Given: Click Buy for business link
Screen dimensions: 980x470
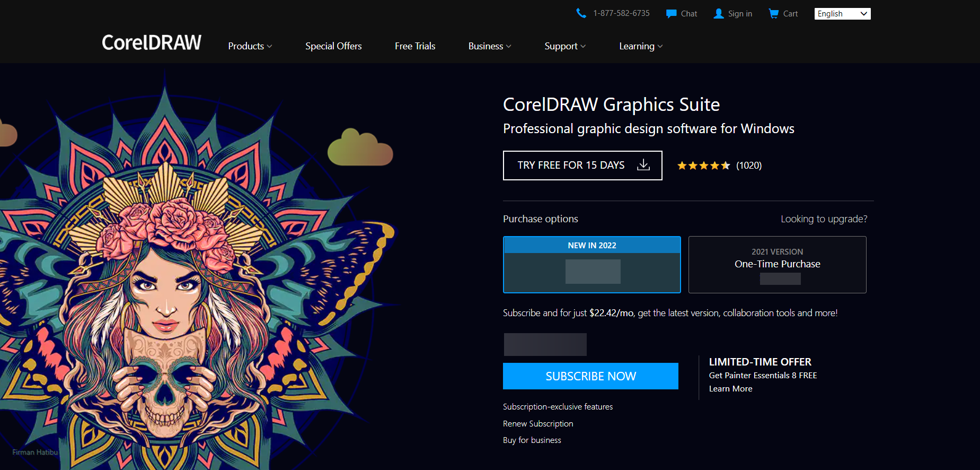Looking at the screenshot, I should [x=532, y=440].
